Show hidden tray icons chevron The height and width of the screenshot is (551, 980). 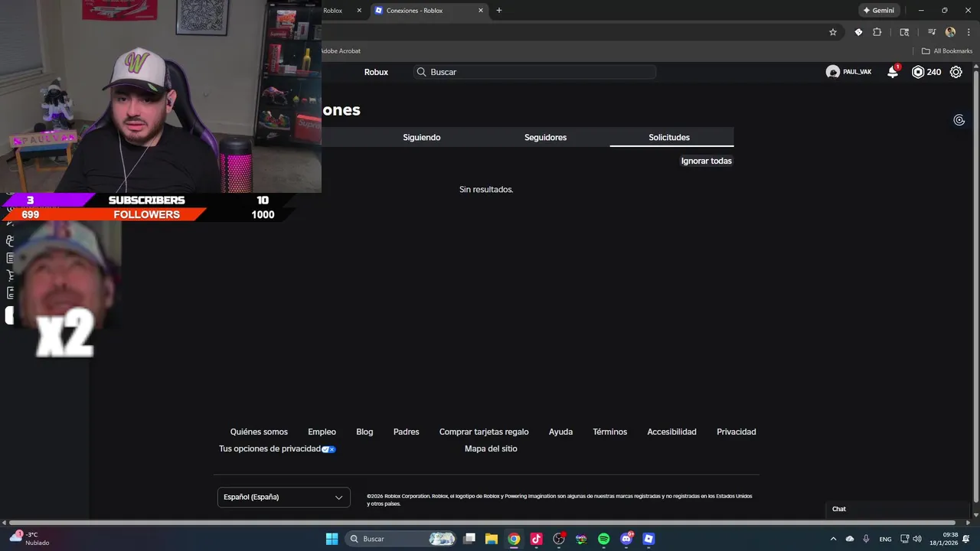pyautogui.click(x=834, y=539)
